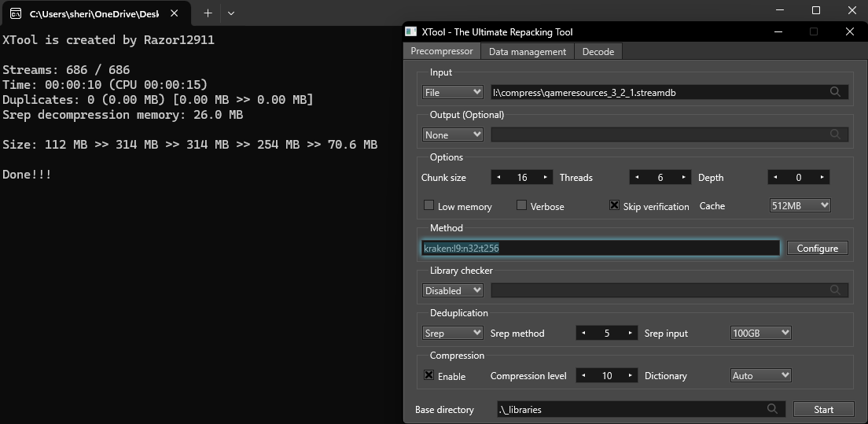Decrease Compression level with left arrow
The image size is (868, 424).
pyautogui.click(x=583, y=375)
